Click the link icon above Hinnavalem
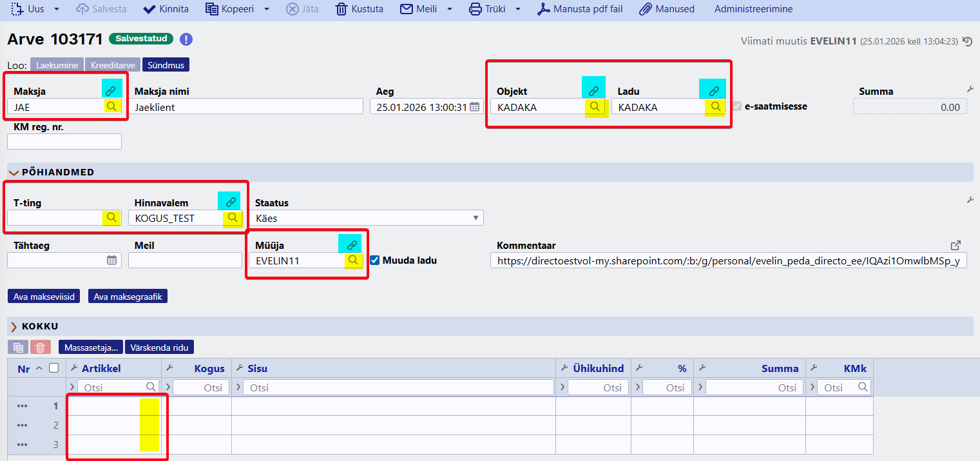The image size is (980, 461). (x=230, y=202)
